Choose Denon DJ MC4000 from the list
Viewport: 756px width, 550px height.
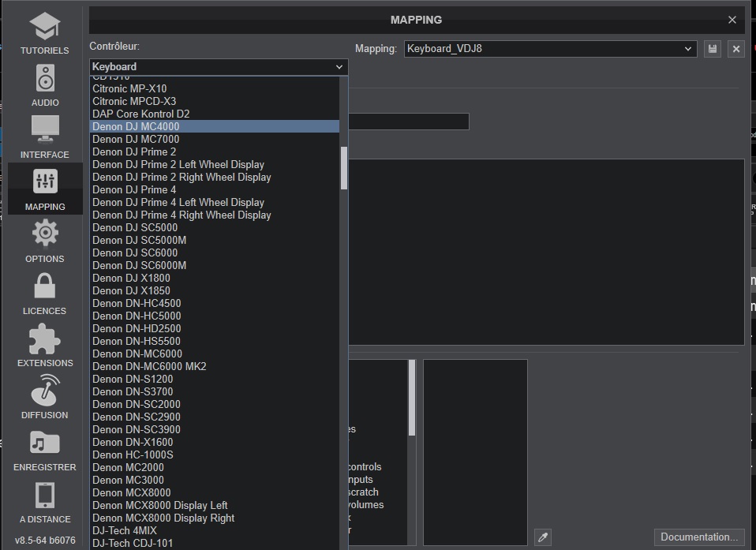click(215, 126)
